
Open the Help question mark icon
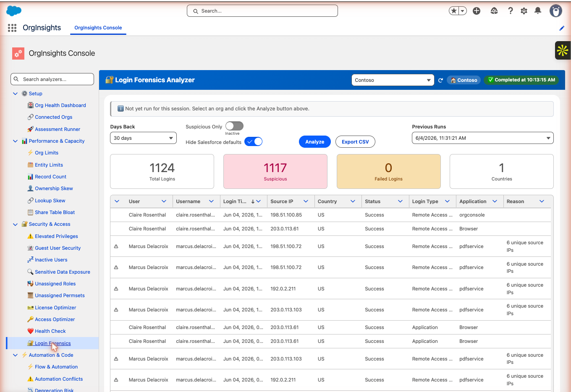510,11
